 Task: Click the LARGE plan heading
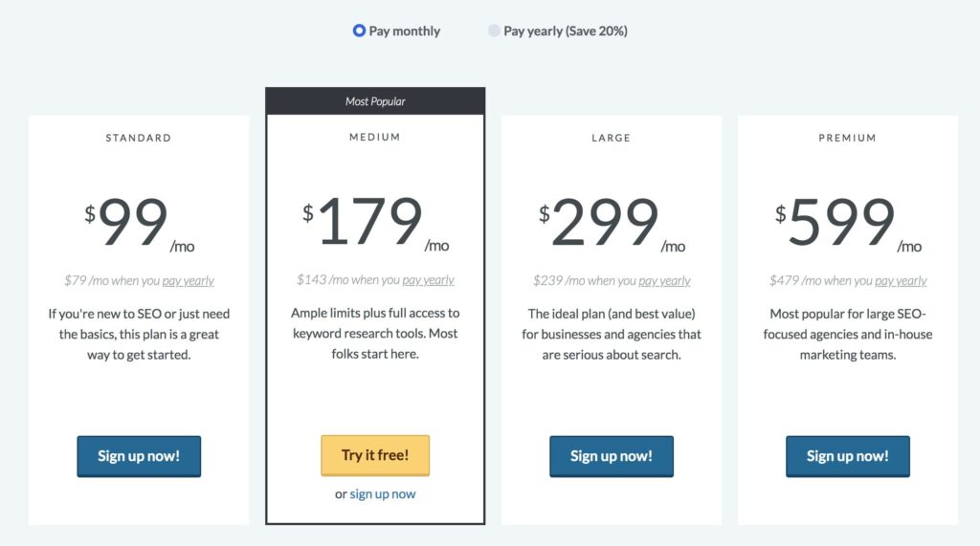[612, 138]
